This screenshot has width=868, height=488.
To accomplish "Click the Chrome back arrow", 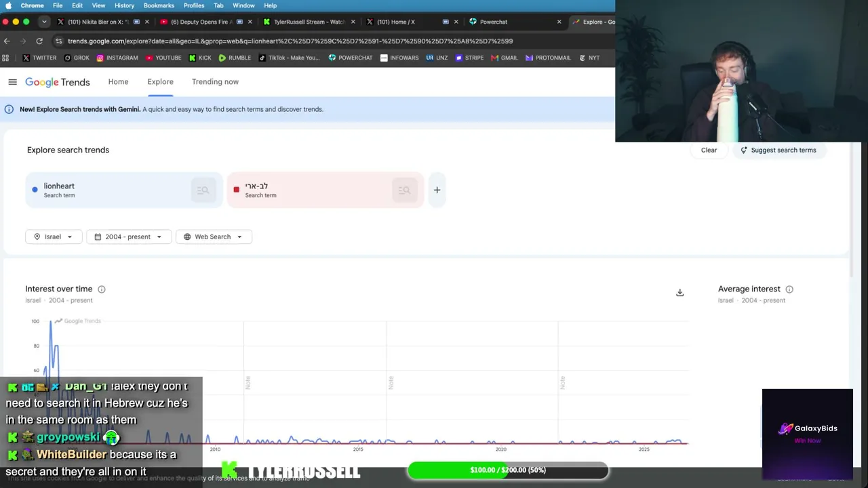I will [7, 41].
